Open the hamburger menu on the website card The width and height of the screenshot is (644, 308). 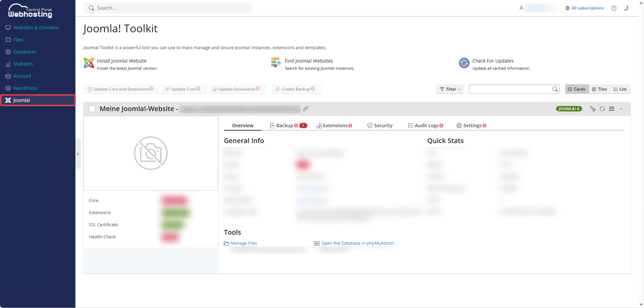(612, 109)
